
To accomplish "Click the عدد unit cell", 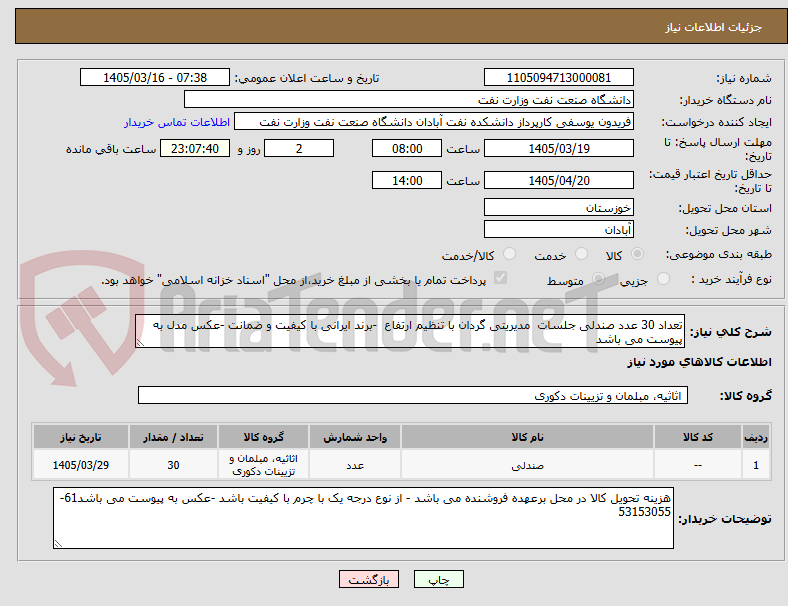I will (355, 465).
